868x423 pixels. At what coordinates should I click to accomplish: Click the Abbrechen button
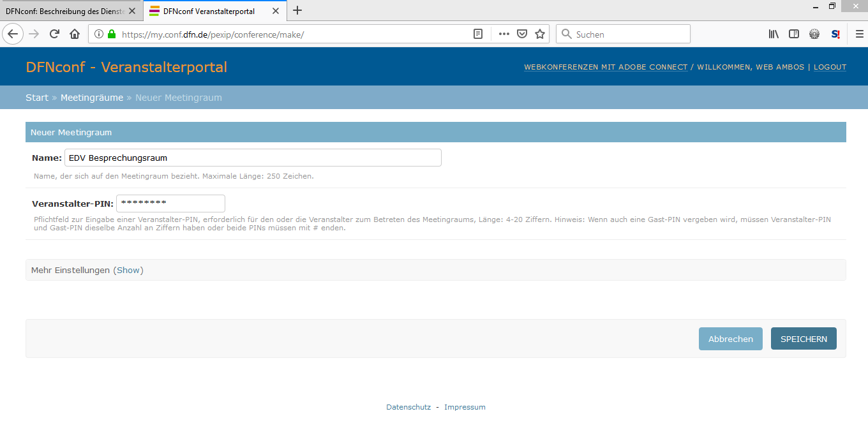tap(731, 339)
